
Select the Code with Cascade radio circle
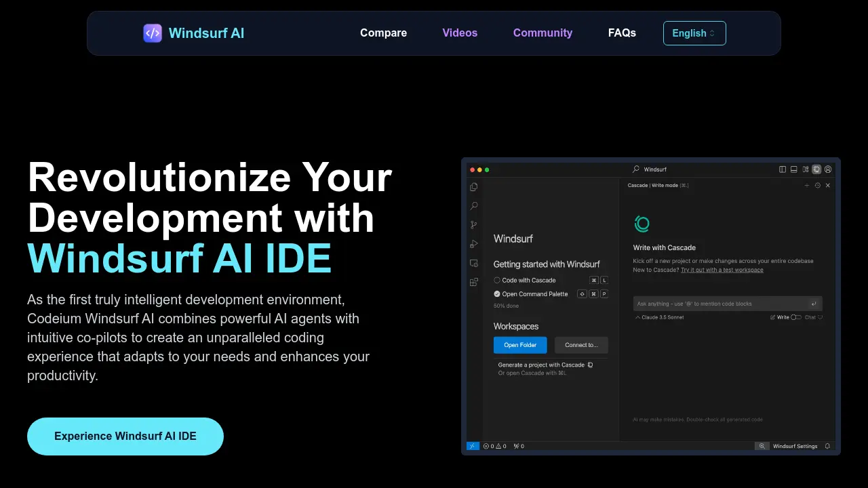click(x=497, y=280)
